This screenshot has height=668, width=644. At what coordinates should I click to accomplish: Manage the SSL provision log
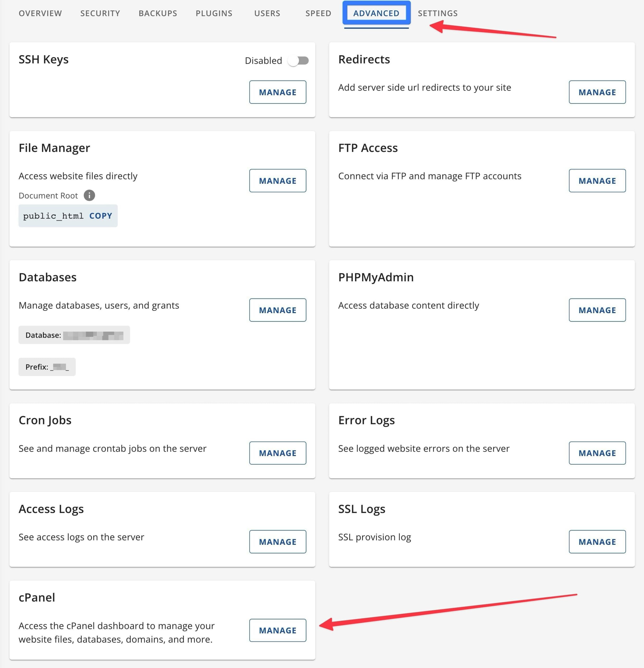[597, 542]
